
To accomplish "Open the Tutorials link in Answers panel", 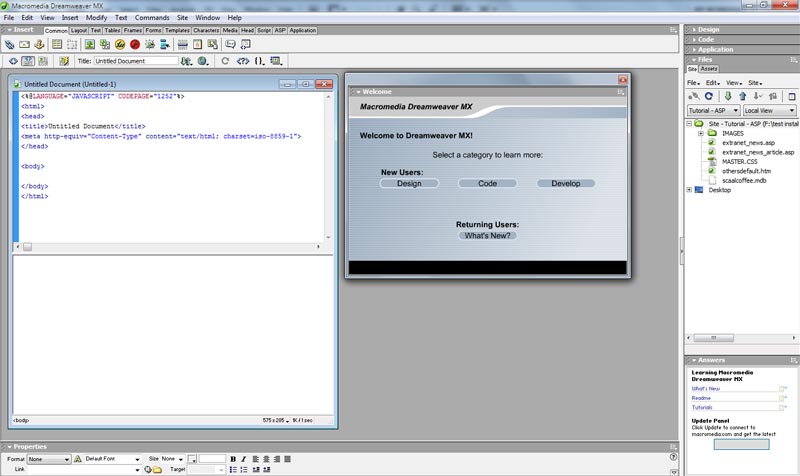I will (x=702, y=408).
